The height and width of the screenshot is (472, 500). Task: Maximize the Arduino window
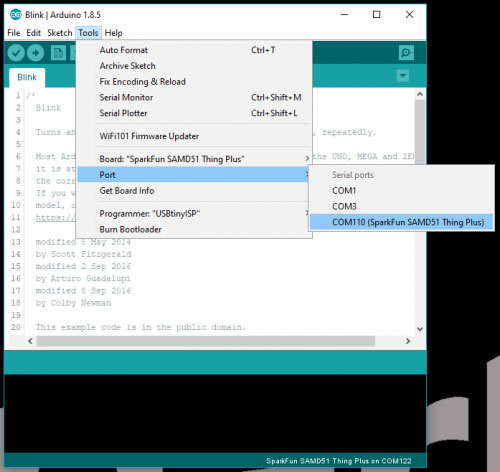377,15
